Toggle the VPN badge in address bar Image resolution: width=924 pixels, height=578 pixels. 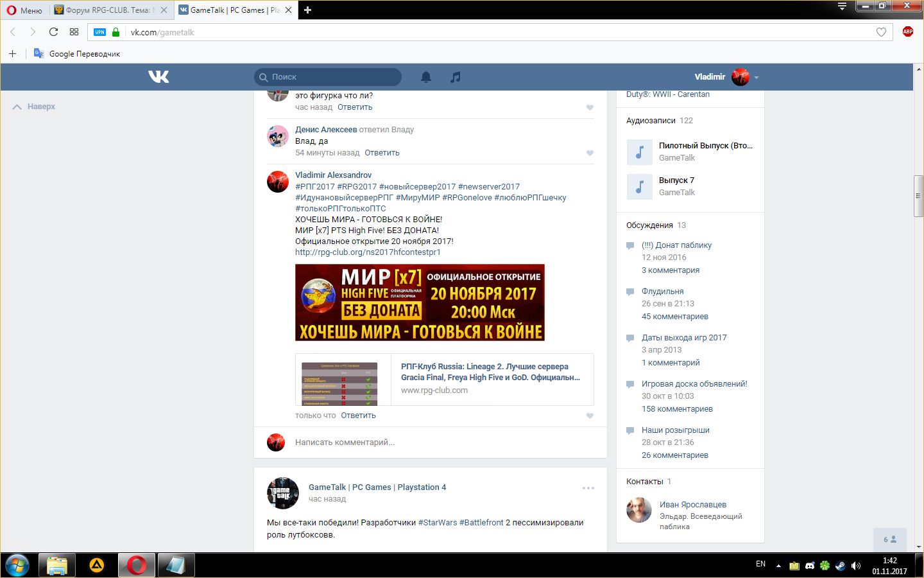(x=99, y=32)
